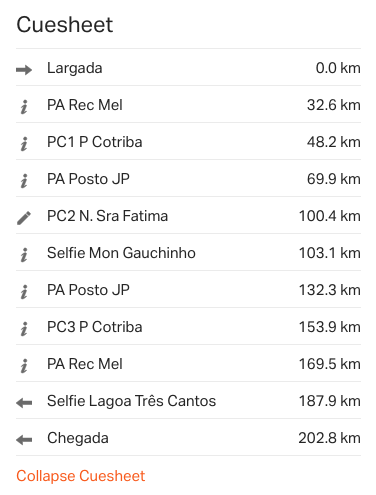Open the PC3 P Cotriba cue entry
This screenshot has width=376, height=495.
188,326
